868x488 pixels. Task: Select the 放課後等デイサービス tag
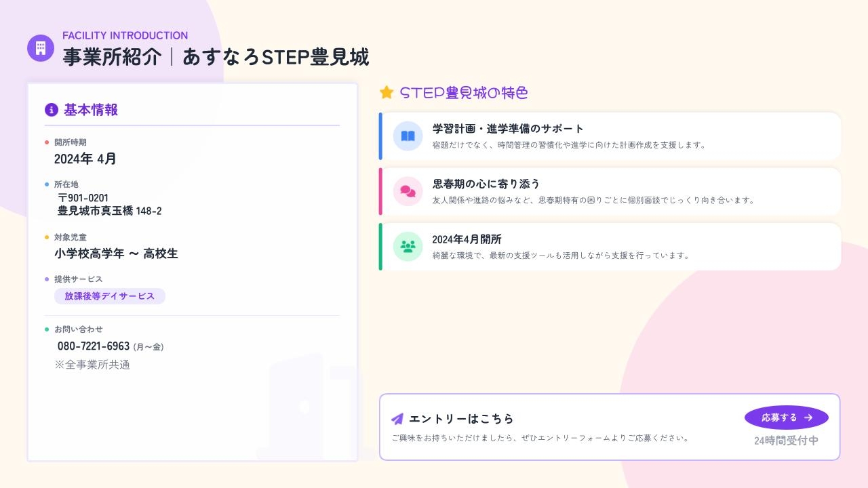(x=110, y=296)
